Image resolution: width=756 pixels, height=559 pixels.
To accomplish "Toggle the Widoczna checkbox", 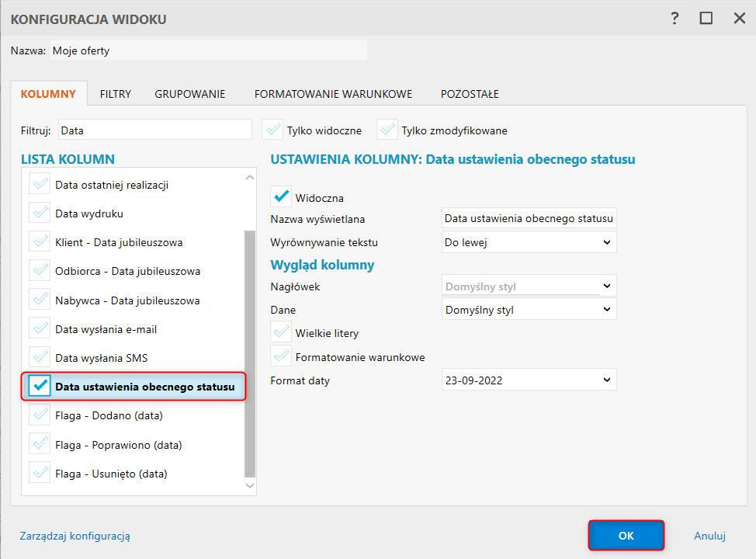I will click(x=281, y=197).
